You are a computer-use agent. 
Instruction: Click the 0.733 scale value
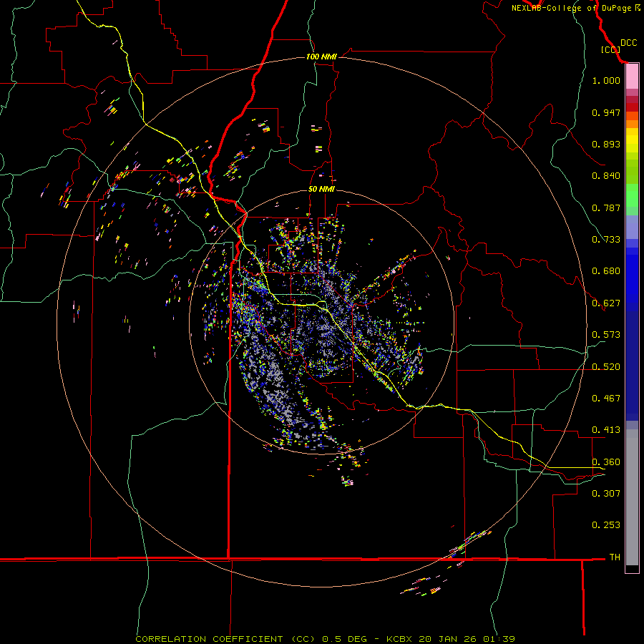606,240
